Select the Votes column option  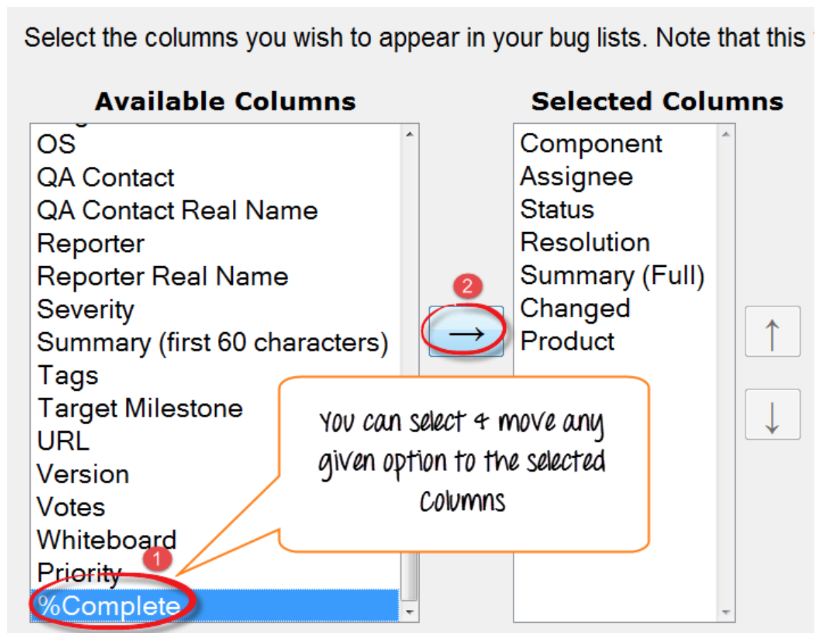pyautogui.click(x=71, y=507)
